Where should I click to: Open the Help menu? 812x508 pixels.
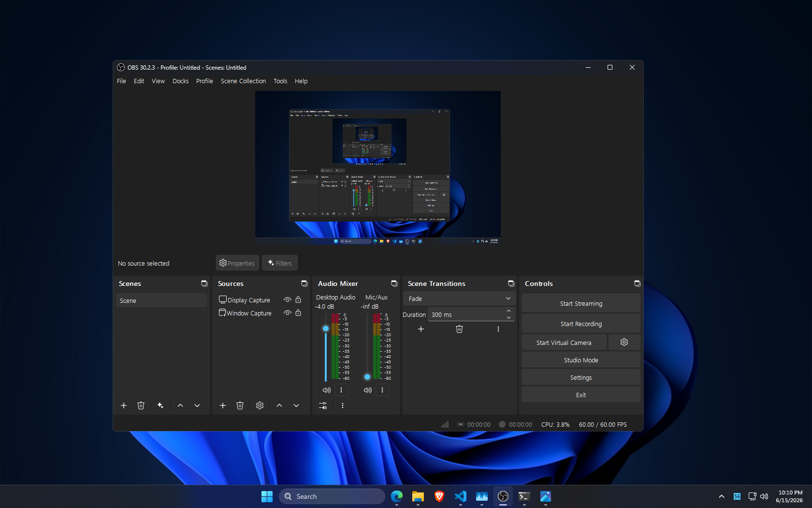click(x=301, y=81)
